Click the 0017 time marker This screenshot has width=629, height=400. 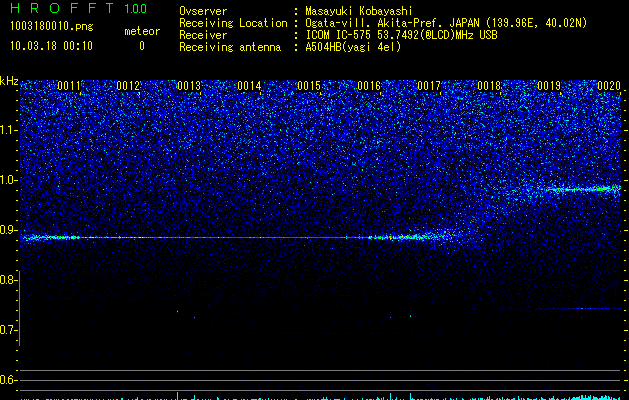429,86
